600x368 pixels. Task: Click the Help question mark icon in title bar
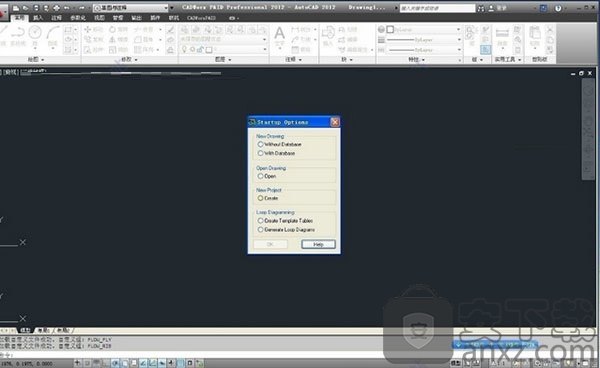click(x=558, y=8)
